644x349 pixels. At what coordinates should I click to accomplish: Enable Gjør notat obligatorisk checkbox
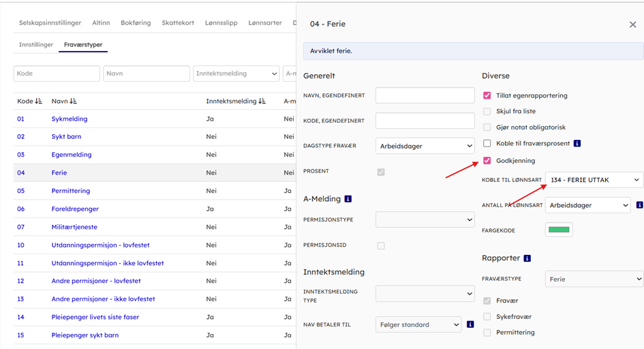click(x=487, y=127)
